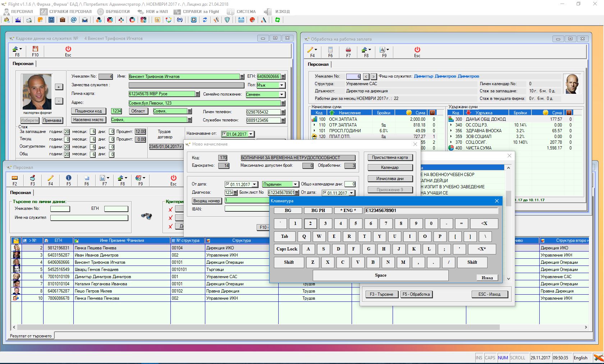Open the ИЗХОД menu
604x364 pixels.
click(278, 11)
